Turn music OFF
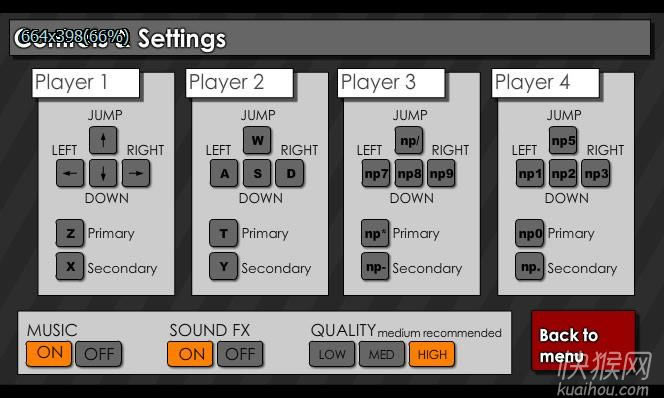The height and width of the screenshot is (398, 664). [99, 354]
